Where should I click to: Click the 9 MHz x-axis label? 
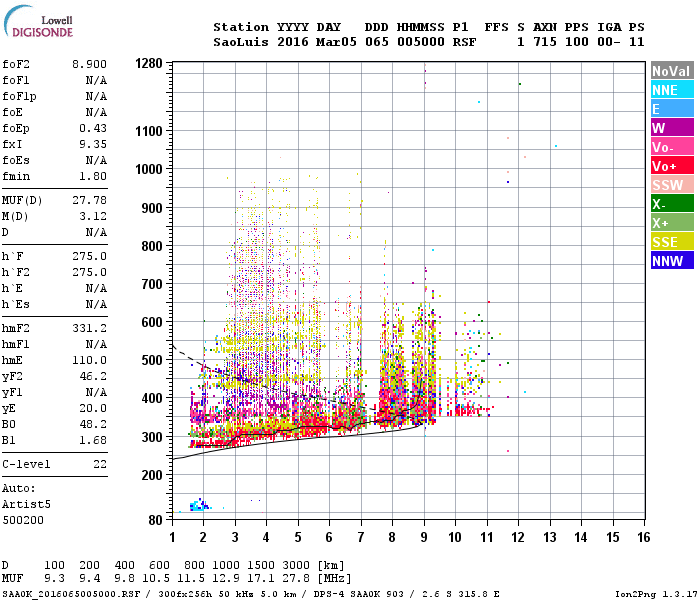click(424, 537)
